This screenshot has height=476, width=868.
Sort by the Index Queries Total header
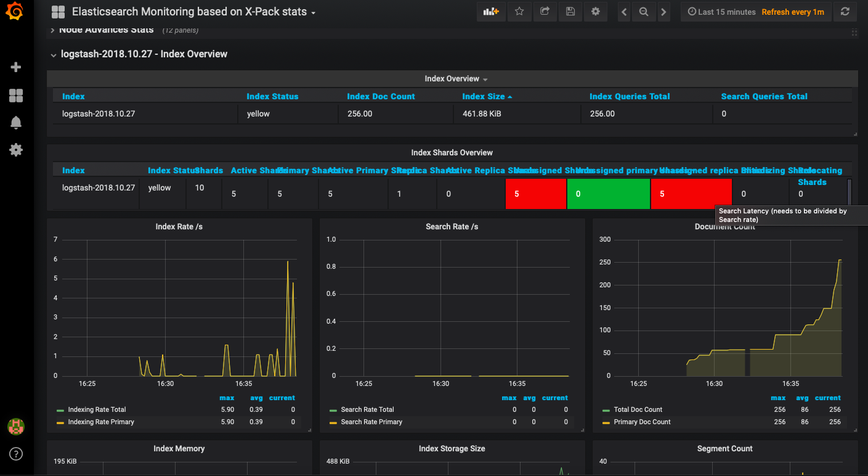pos(630,96)
